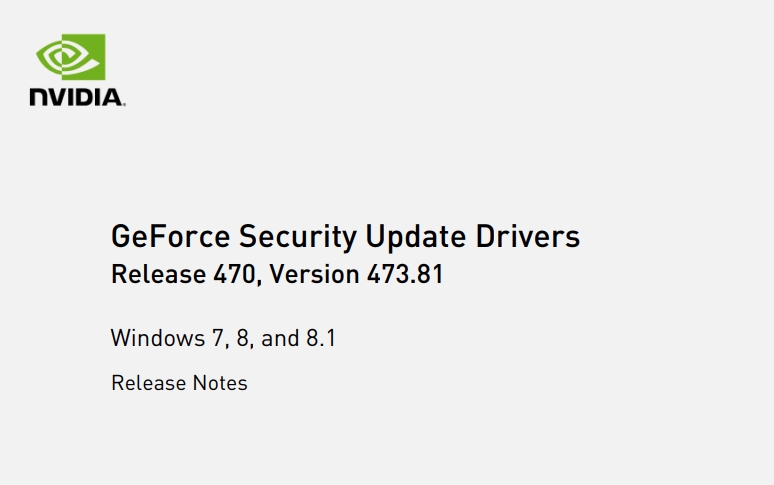Click the word Windows in the platform line
This screenshot has width=774, height=485.
pos(158,338)
